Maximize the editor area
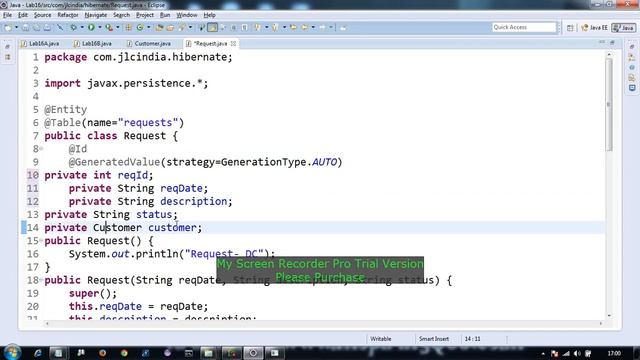 [612, 42]
